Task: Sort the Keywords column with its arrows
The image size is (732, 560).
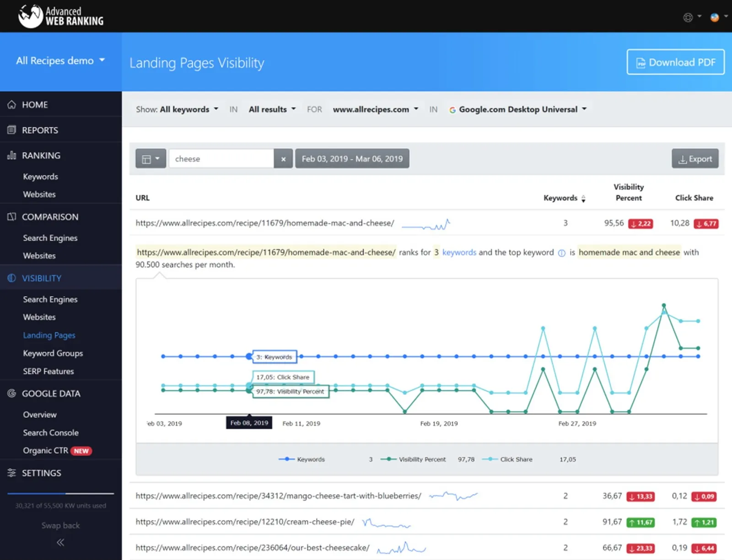Action: tap(583, 198)
